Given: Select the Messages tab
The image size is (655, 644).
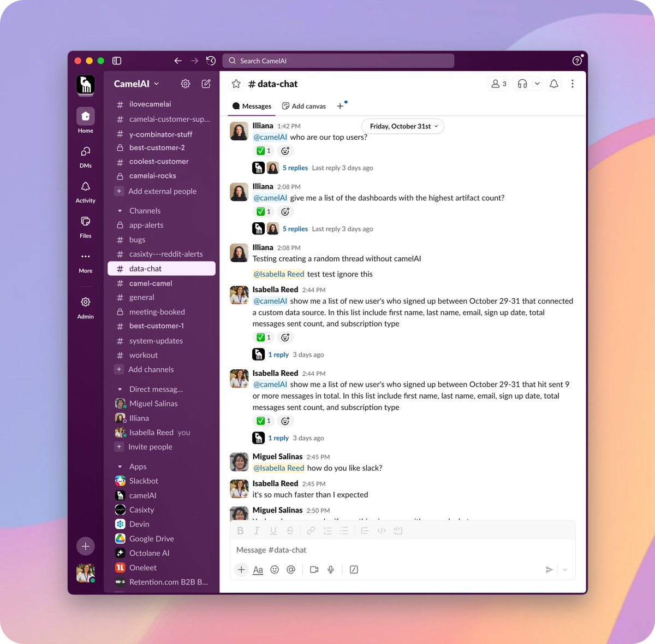Looking at the screenshot, I should [x=252, y=106].
